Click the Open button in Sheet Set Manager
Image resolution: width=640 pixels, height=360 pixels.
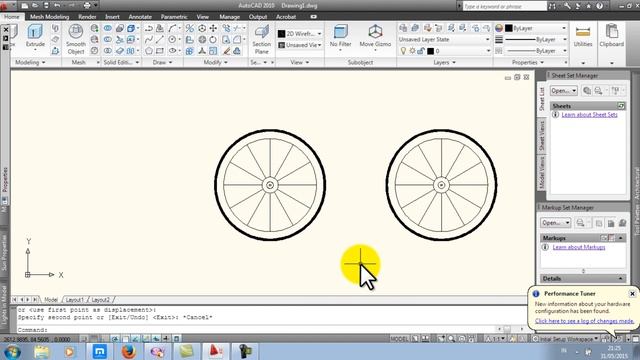coord(564,91)
